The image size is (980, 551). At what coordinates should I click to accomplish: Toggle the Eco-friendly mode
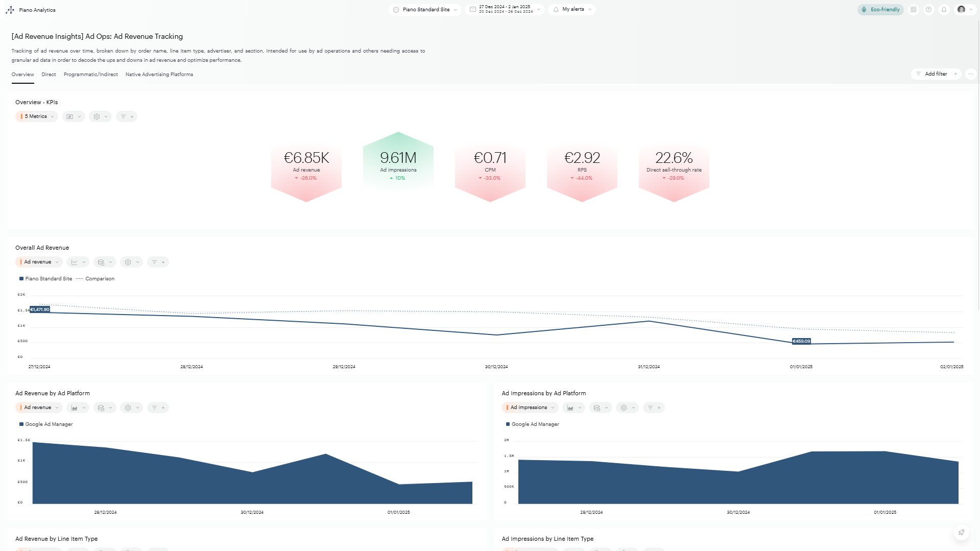pyautogui.click(x=880, y=10)
